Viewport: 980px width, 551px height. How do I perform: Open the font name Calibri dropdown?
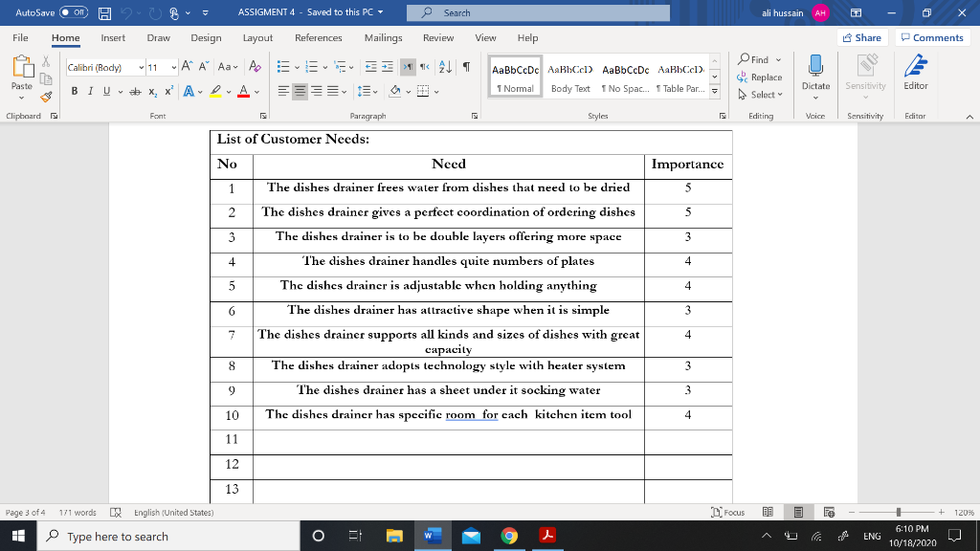click(x=142, y=68)
